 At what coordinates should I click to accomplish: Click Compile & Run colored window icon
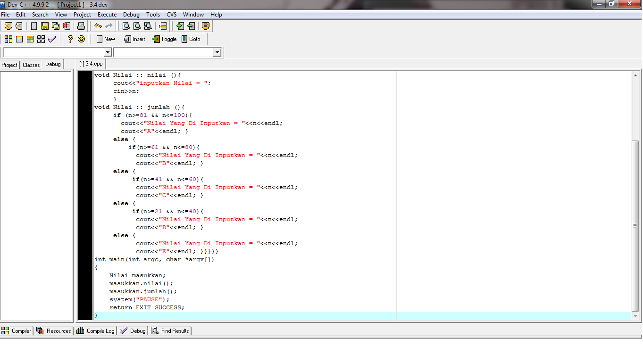pos(30,39)
